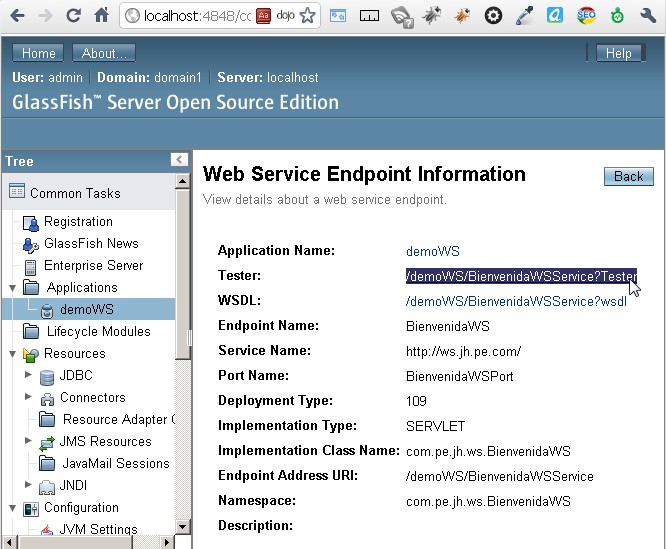Click the tree horizontal scroll left arrow
This screenshot has width=666, height=549.
[x=9, y=542]
